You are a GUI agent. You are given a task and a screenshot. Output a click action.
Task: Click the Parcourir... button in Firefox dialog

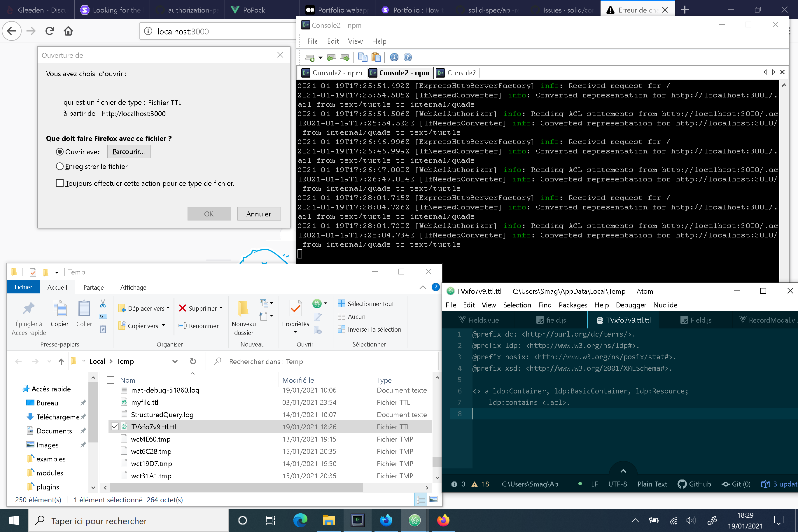pyautogui.click(x=129, y=151)
